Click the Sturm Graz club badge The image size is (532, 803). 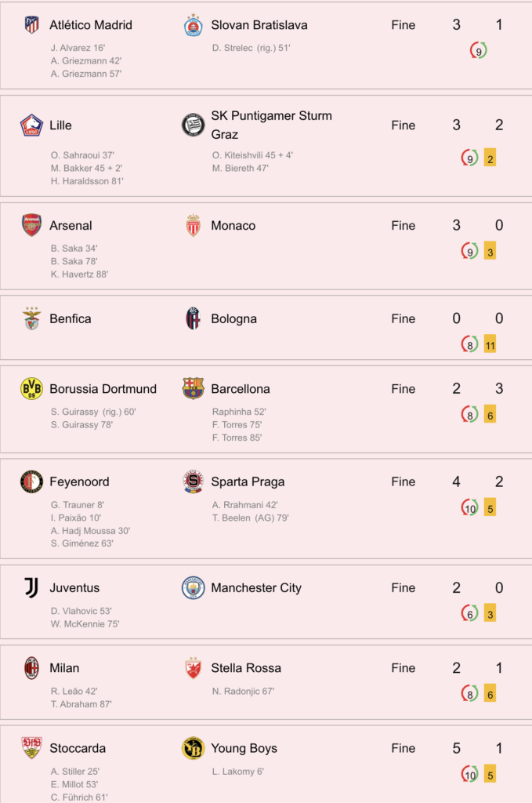(x=194, y=125)
